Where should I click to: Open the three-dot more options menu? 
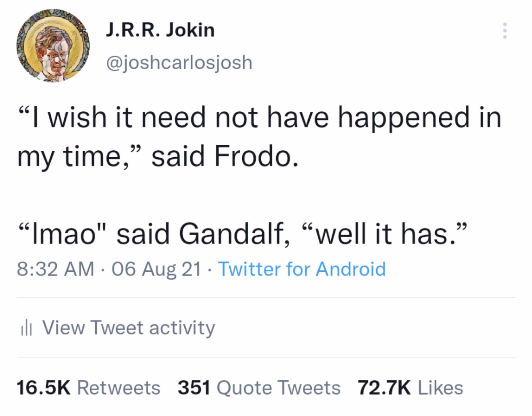[x=505, y=31]
